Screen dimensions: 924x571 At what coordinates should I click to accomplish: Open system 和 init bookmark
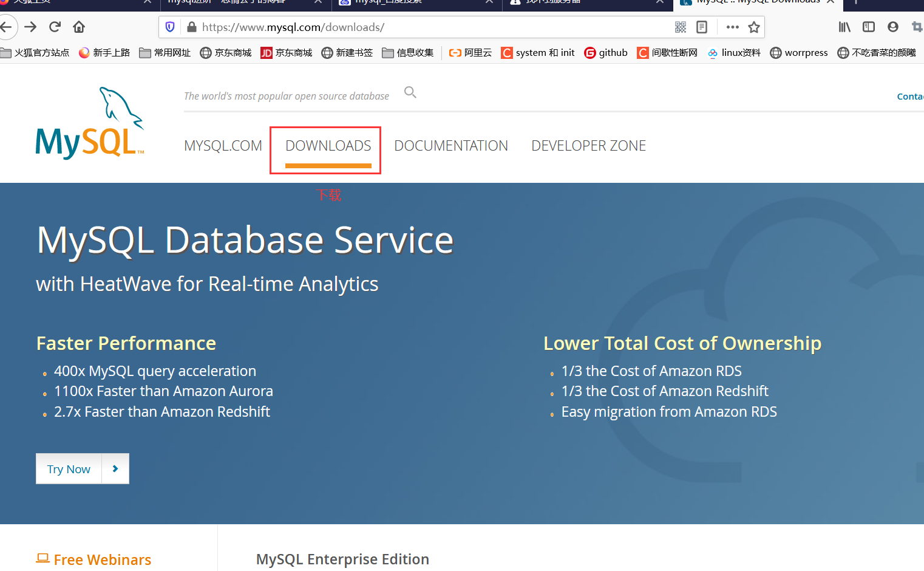538,53
